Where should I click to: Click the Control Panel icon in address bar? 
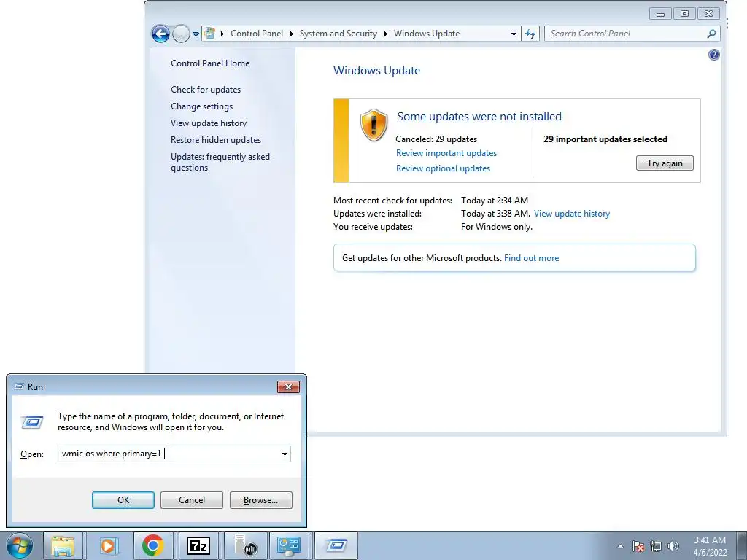(x=209, y=34)
